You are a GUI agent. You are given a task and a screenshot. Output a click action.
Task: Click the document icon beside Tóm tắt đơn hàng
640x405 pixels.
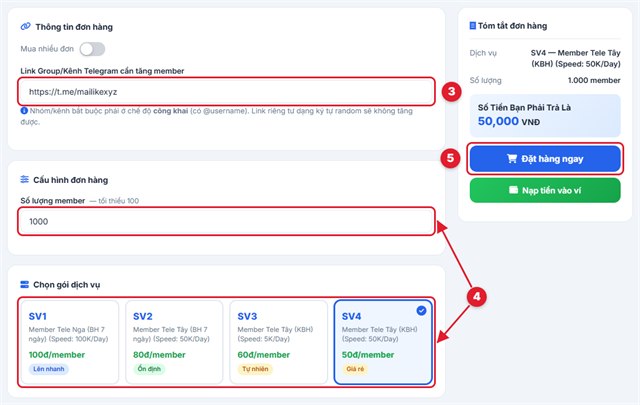pyautogui.click(x=473, y=26)
